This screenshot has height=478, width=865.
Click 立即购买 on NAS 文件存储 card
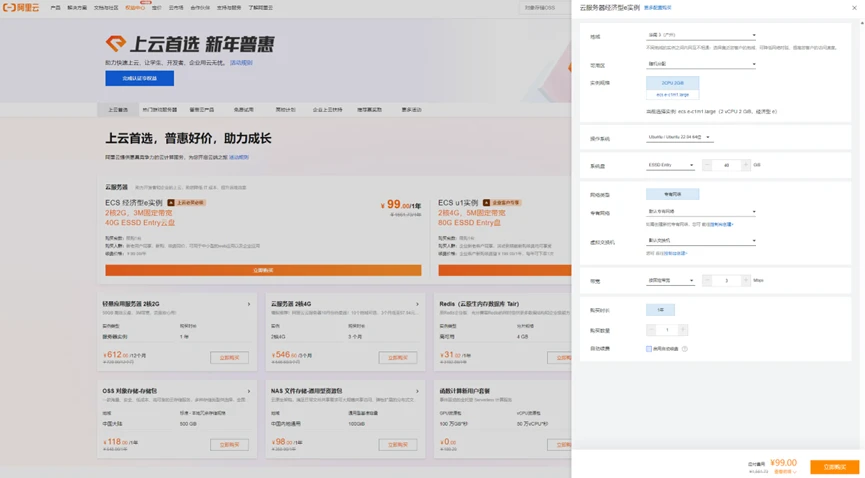pyautogui.click(x=398, y=445)
